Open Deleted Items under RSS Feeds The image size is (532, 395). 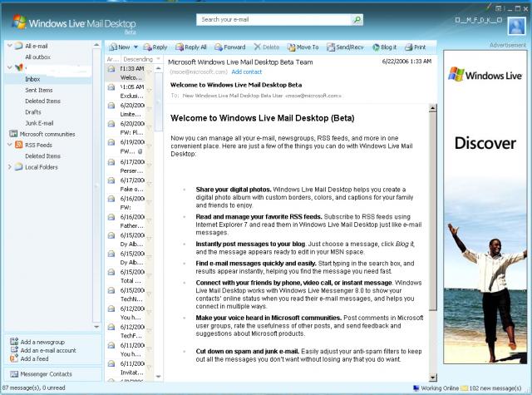[x=42, y=156]
